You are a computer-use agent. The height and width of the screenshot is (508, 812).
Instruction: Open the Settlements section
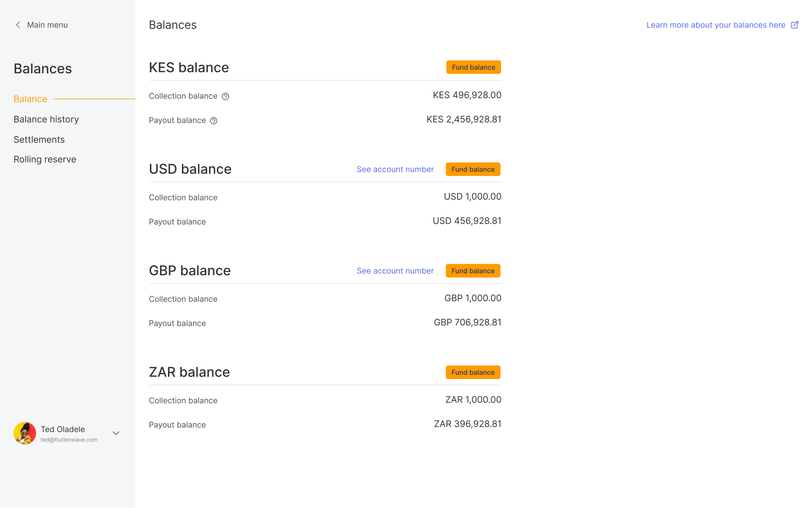pyautogui.click(x=39, y=139)
